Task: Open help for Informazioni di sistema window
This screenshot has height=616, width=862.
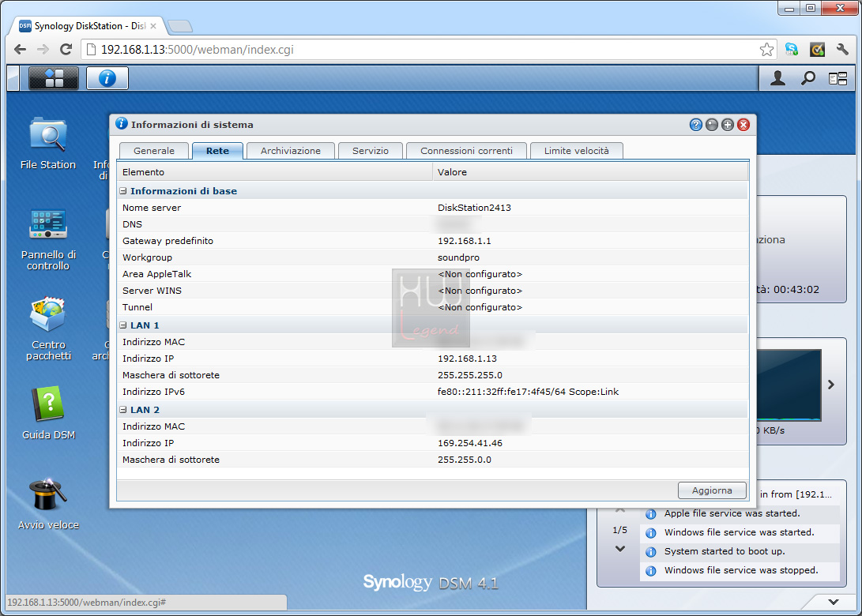Action: (x=695, y=125)
